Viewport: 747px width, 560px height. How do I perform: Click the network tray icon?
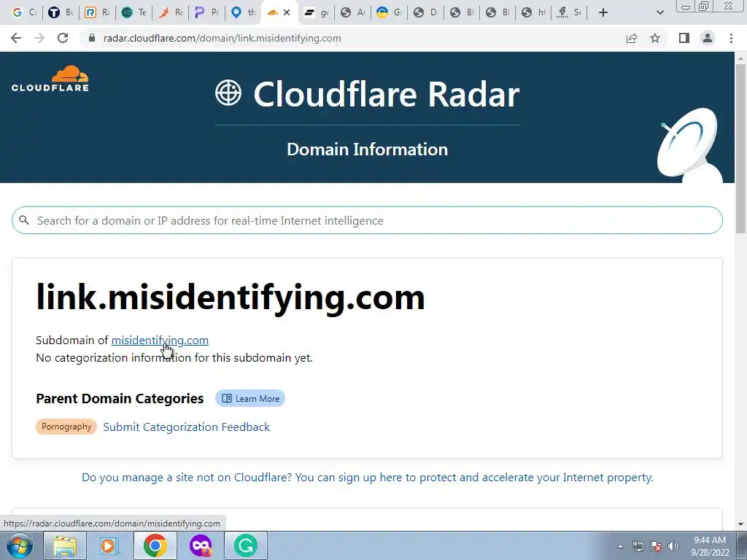638,546
